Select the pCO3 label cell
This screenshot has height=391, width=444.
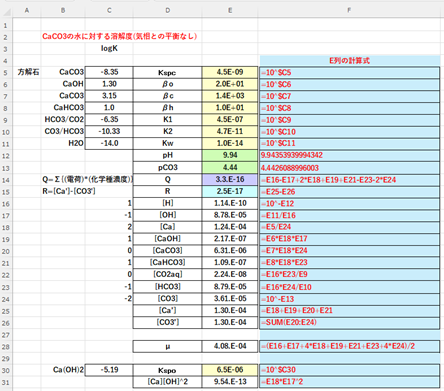click(x=167, y=168)
